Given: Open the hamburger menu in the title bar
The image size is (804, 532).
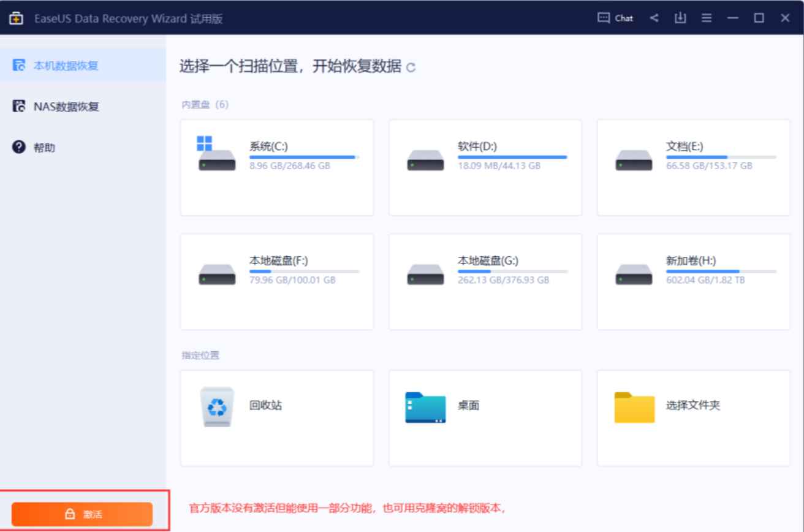Looking at the screenshot, I should pyautogui.click(x=706, y=18).
